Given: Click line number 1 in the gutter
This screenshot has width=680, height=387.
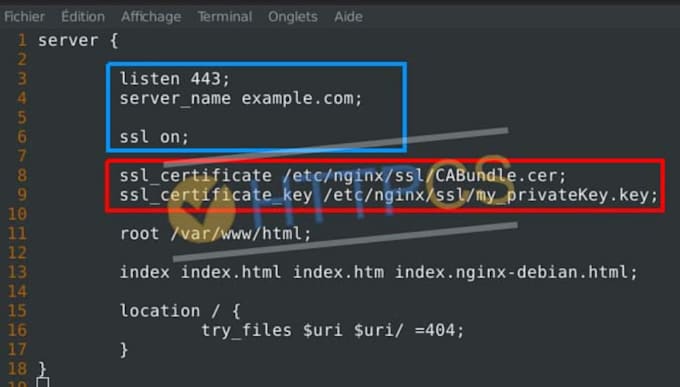Looking at the screenshot, I should tap(22, 40).
